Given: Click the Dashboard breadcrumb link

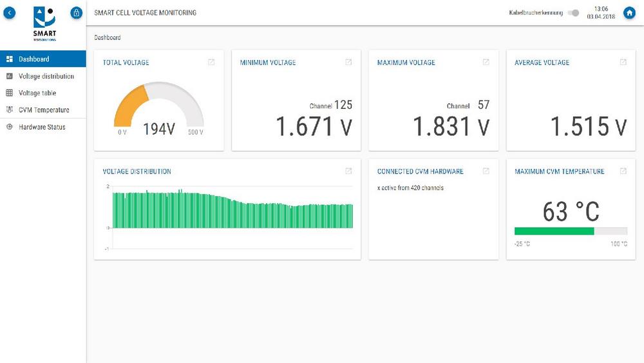Looking at the screenshot, I should tap(108, 37).
